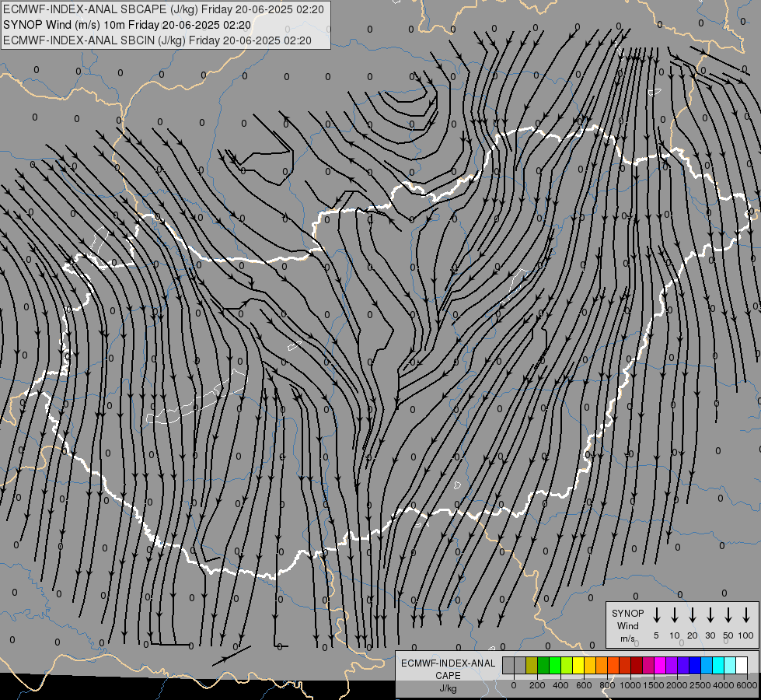Pick the yellow-green CAPE swatch at 400
This screenshot has width=761, height=700.
click(567, 666)
